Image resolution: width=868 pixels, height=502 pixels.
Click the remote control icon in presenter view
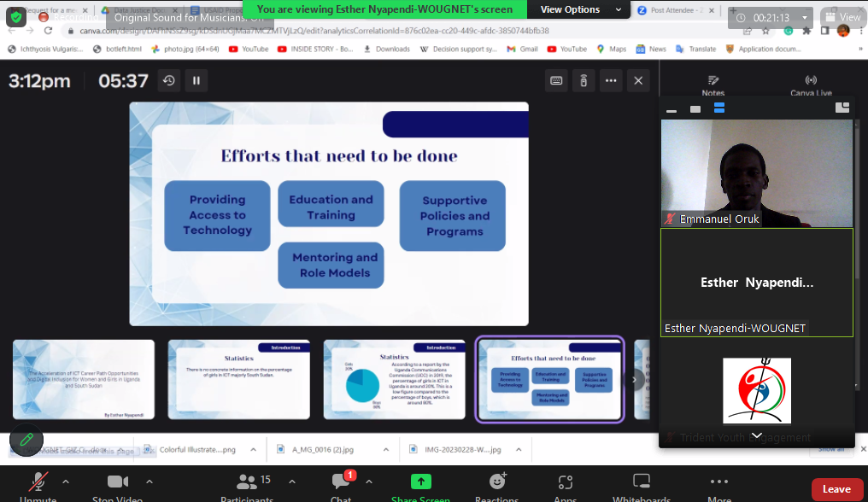click(584, 81)
